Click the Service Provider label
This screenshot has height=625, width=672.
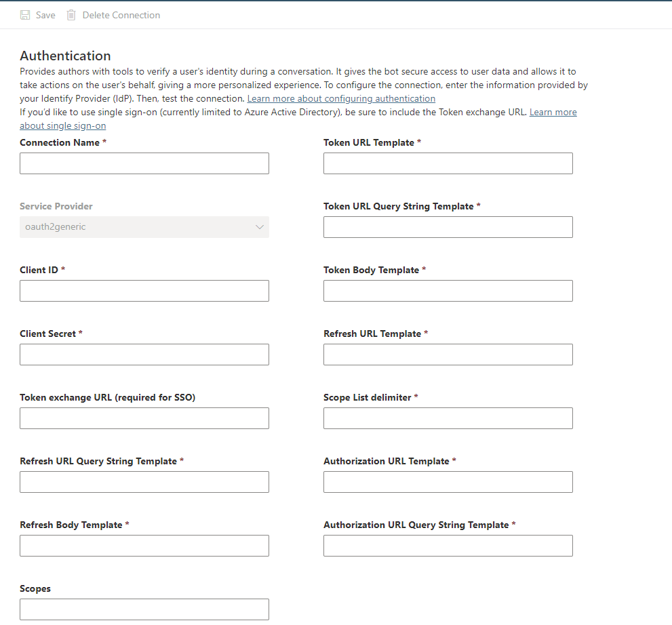56,207
